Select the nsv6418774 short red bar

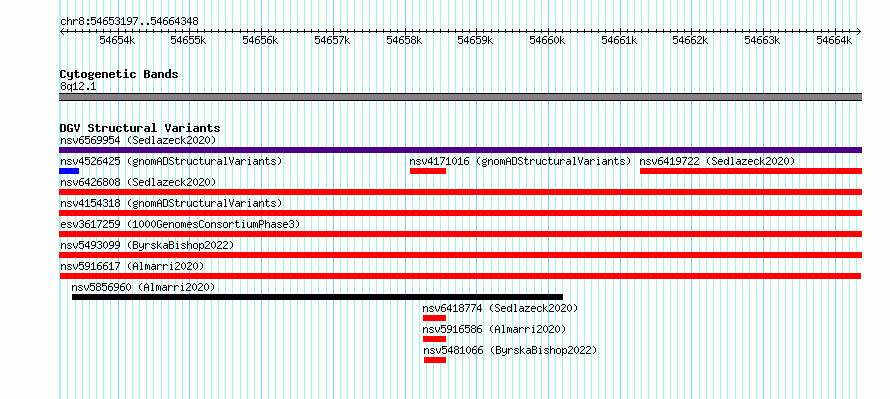click(x=434, y=318)
